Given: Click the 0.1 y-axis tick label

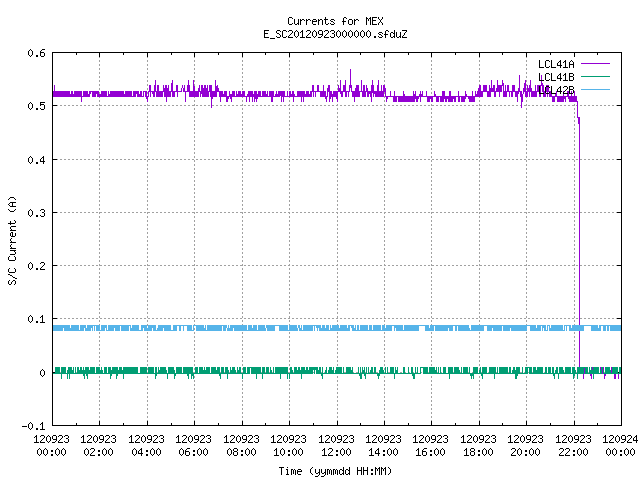Looking at the screenshot, I should [36, 319].
